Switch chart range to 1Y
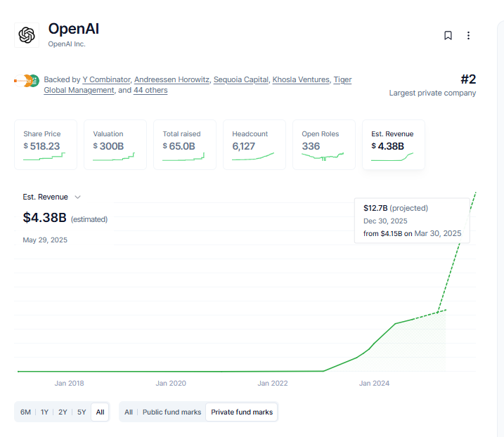This screenshot has height=437, width=504. [x=44, y=412]
